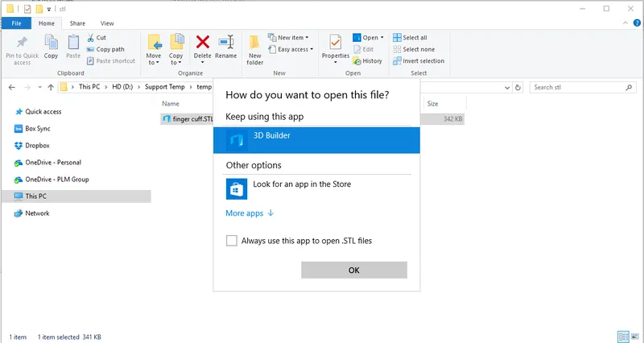Select finger cuff.STL file
The image size is (644, 343).
pyautogui.click(x=188, y=119)
